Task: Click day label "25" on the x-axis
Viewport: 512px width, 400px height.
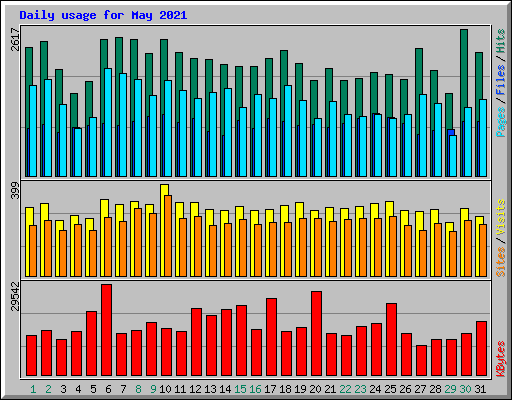Action: (x=390, y=389)
